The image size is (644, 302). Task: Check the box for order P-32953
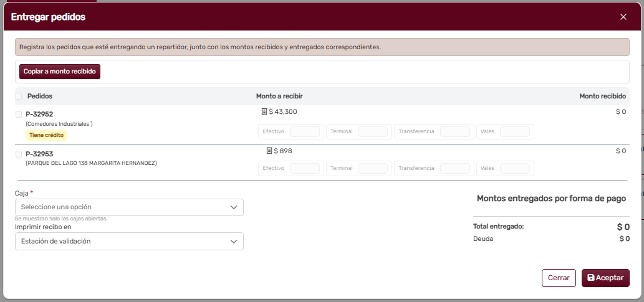(x=19, y=154)
